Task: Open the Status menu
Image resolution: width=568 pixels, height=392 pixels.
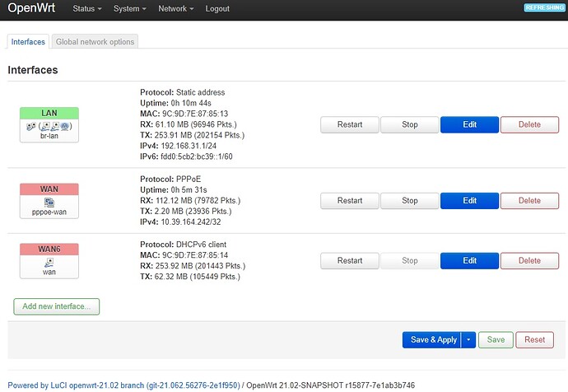Action: pyautogui.click(x=87, y=9)
